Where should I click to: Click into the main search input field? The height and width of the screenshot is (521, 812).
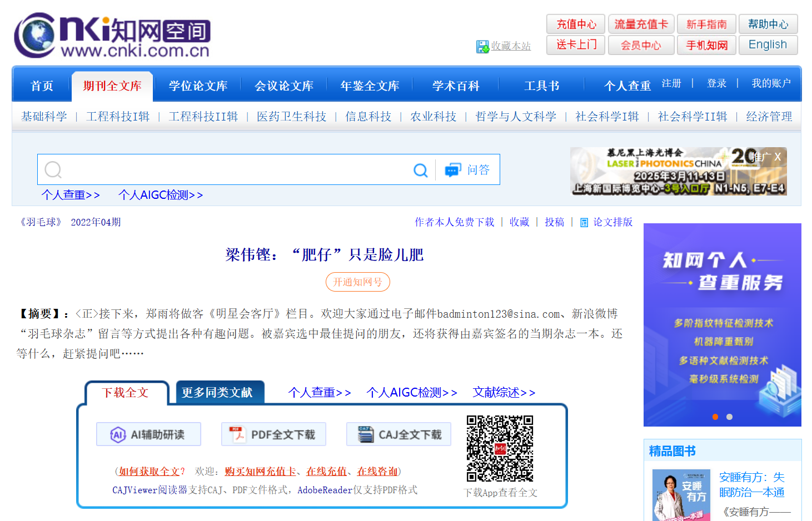click(233, 170)
